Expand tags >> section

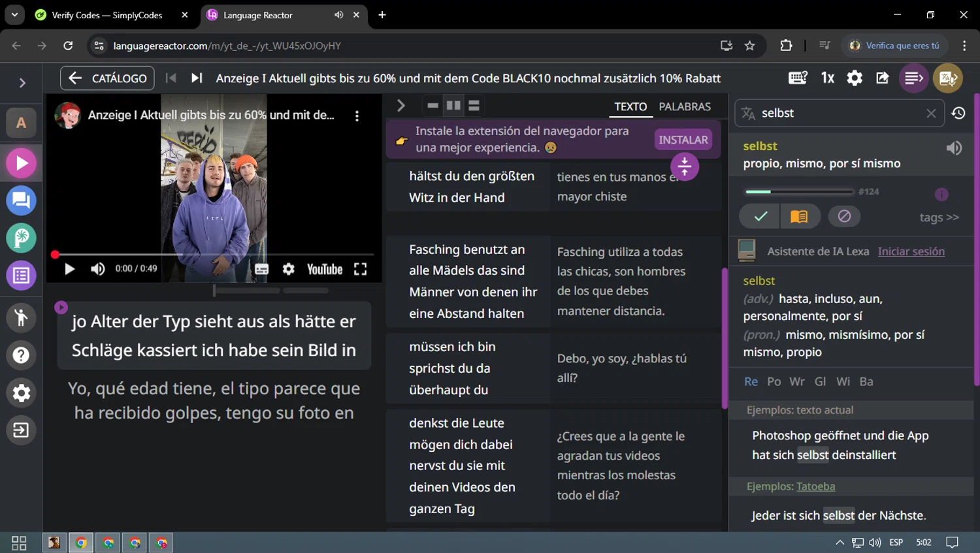tap(939, 217)
